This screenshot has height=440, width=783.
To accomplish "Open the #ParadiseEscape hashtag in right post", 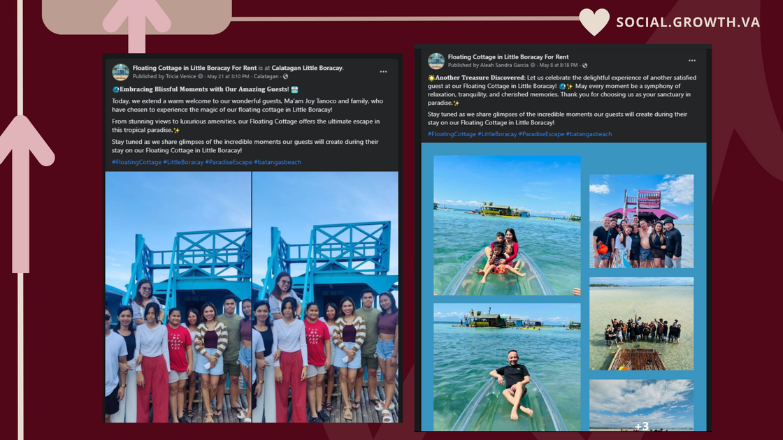I will point(541,134).
